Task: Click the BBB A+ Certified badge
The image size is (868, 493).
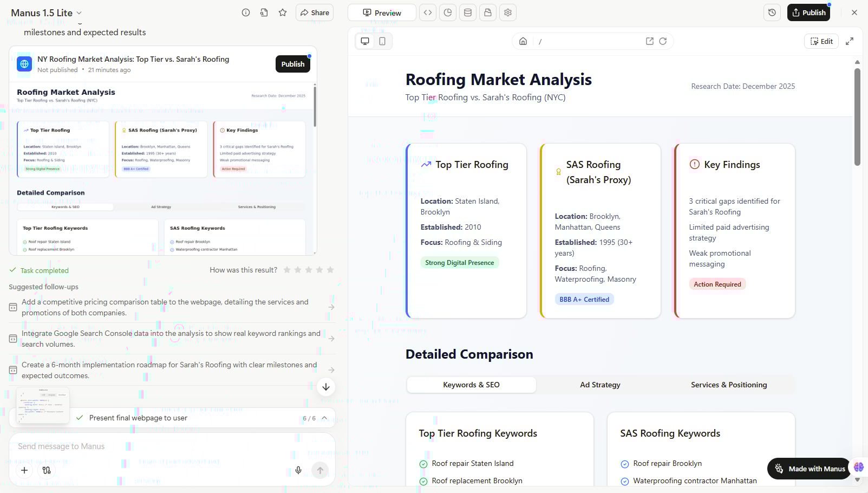Action: point(584,300)
